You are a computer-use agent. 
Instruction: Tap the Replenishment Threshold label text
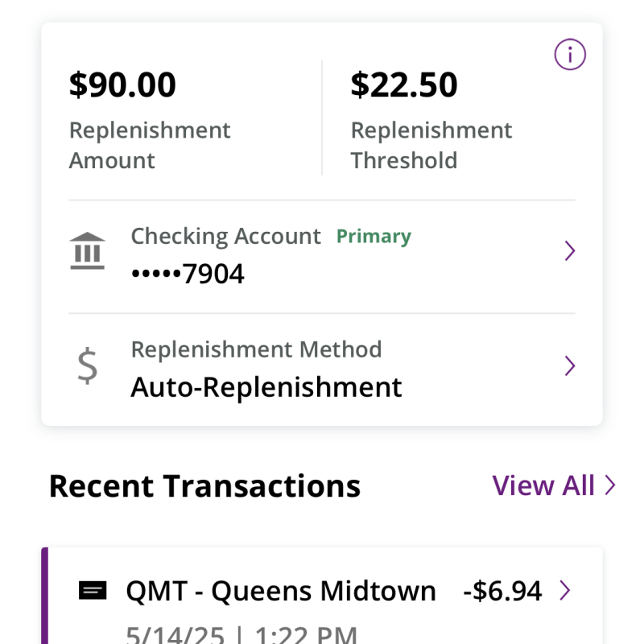(x=431, y=145)
